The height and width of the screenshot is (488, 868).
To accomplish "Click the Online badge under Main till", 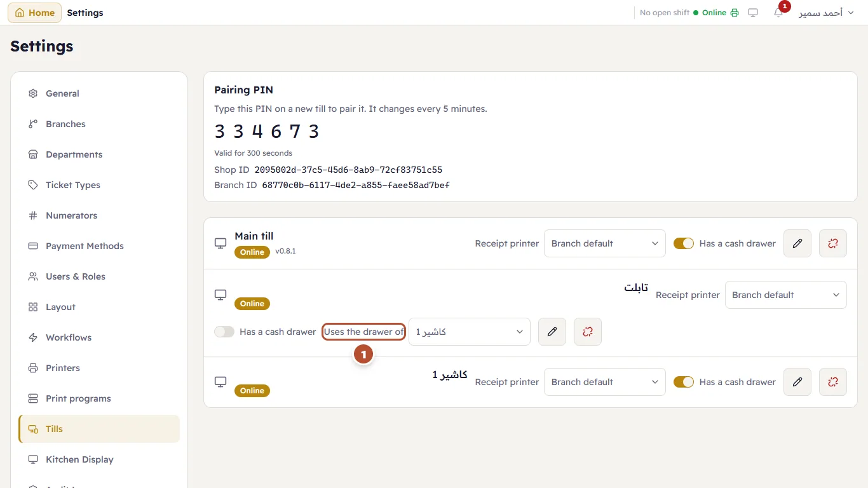I will click(x=252, y=252).
